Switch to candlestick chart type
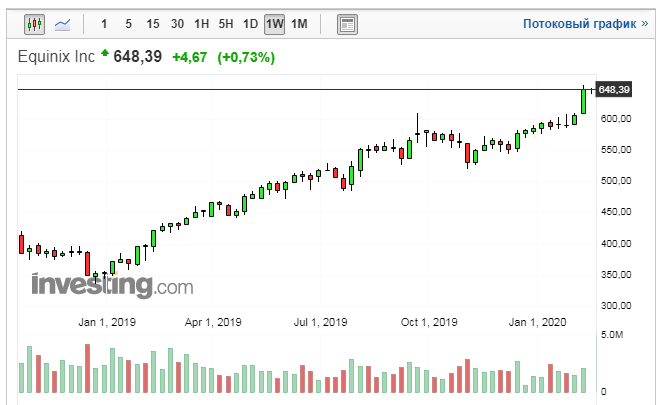This screenshot has height=405, width=662. 34,24
